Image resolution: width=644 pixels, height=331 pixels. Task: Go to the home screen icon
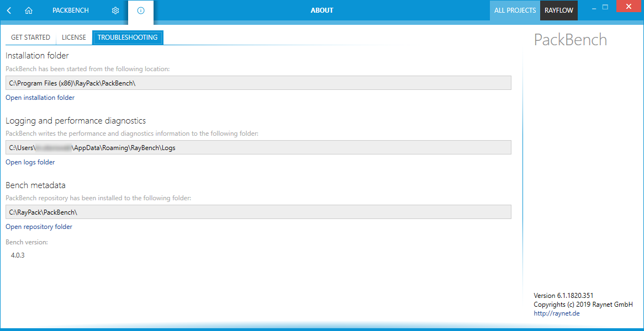(x=29, y=10)
